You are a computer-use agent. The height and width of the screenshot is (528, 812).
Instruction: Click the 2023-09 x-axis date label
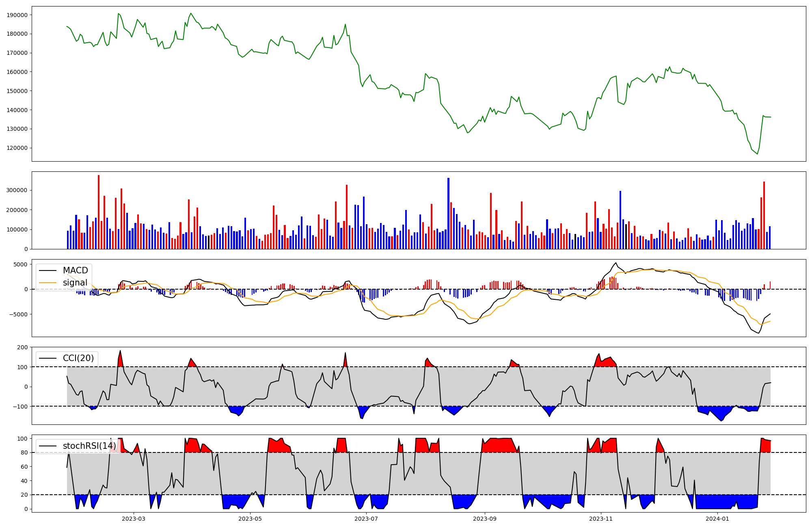point(485,519)
